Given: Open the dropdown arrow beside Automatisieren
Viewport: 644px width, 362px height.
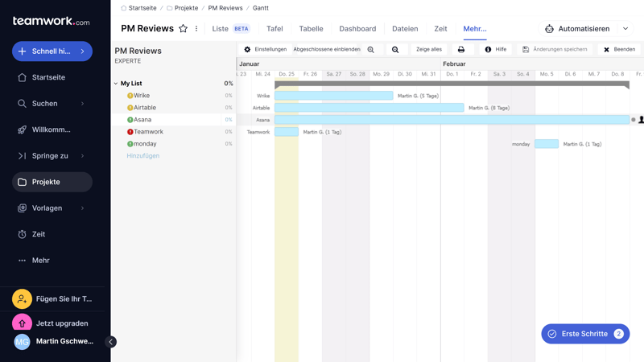Looking at the screenshot, I should [x=625, y=29].
